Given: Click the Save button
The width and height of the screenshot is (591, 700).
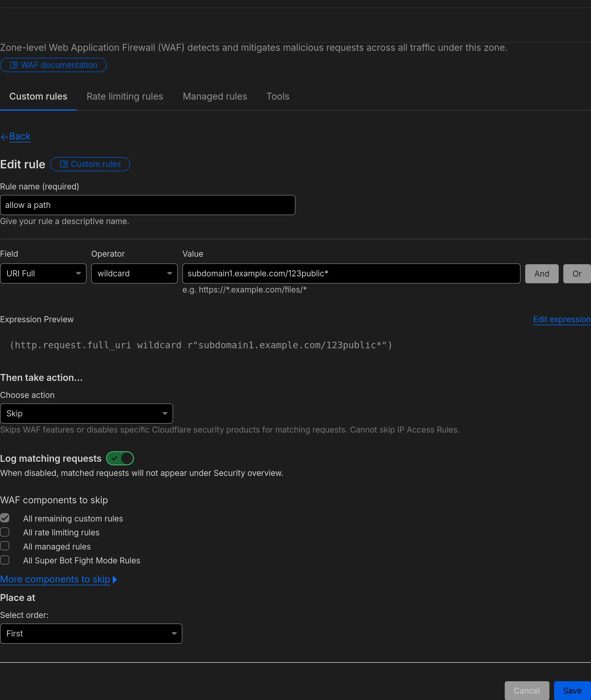Looking at the screenshot, I should (572, 690).
